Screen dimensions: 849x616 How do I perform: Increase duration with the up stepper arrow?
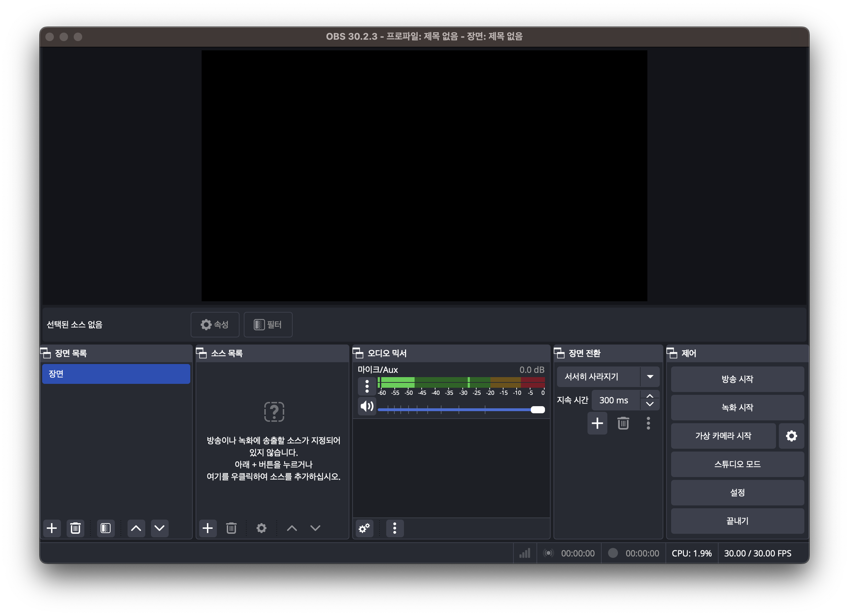coord(650,396)
